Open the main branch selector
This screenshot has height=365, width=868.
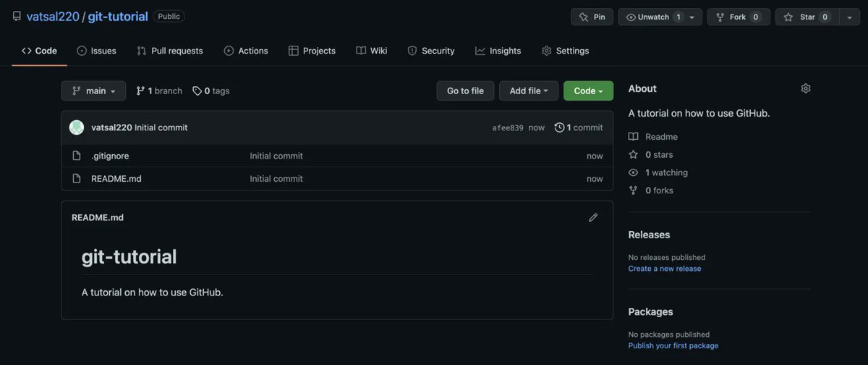point(93,91)
